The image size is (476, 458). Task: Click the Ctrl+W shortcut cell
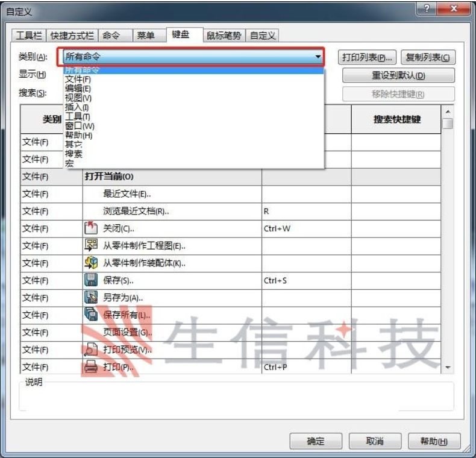click(x=307, y=228)
